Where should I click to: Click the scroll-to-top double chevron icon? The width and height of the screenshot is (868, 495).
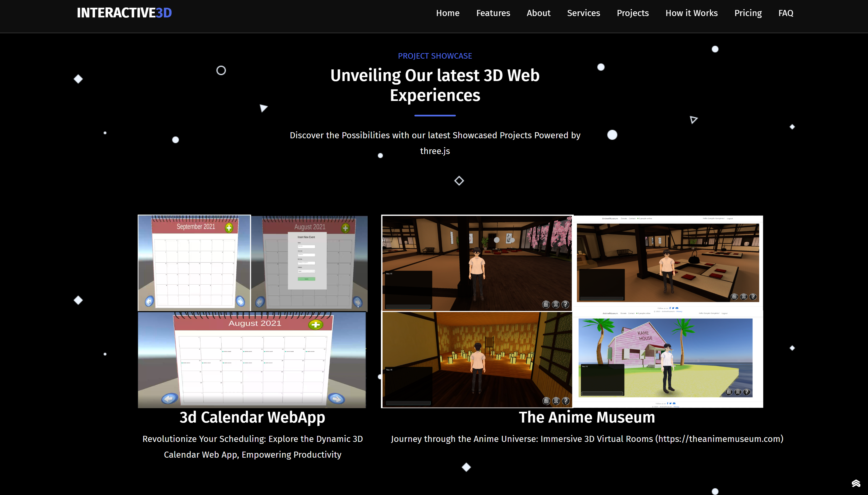tap(856, 483)
